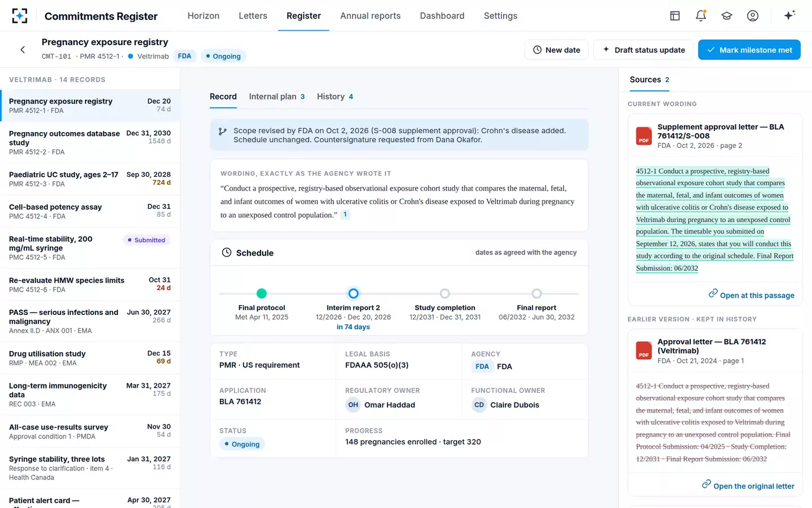
Task: Click the FDA tag in the page header
Action: tap(184, 56)
